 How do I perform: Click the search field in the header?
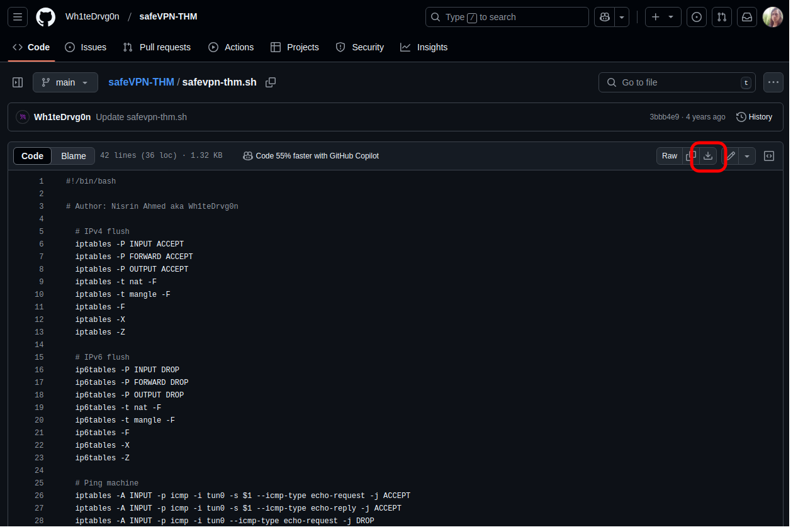[507, 17]
